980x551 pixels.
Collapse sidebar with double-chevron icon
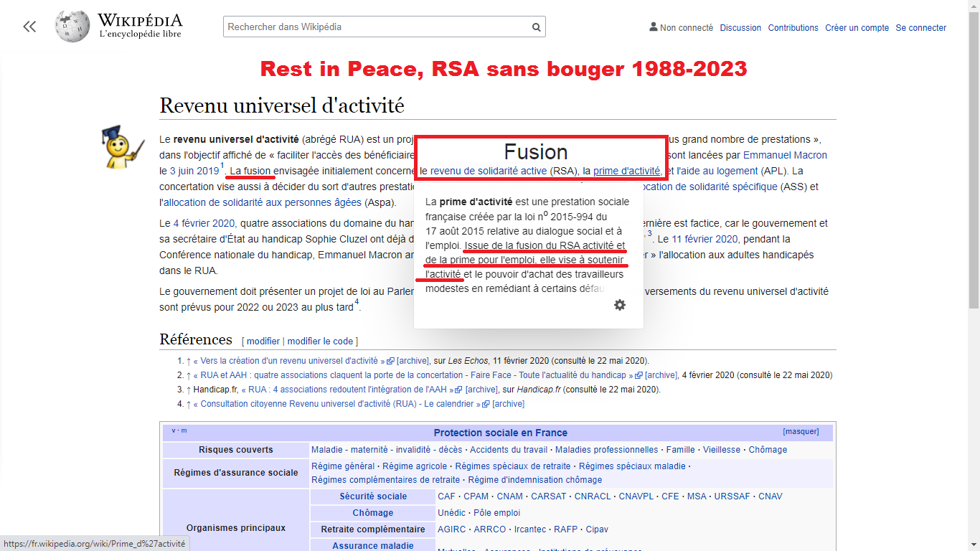[29, 27]
